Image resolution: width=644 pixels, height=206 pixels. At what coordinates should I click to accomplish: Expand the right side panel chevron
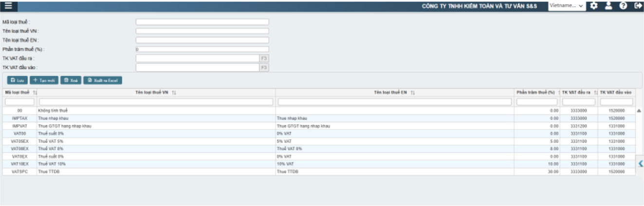pos(640,164)
